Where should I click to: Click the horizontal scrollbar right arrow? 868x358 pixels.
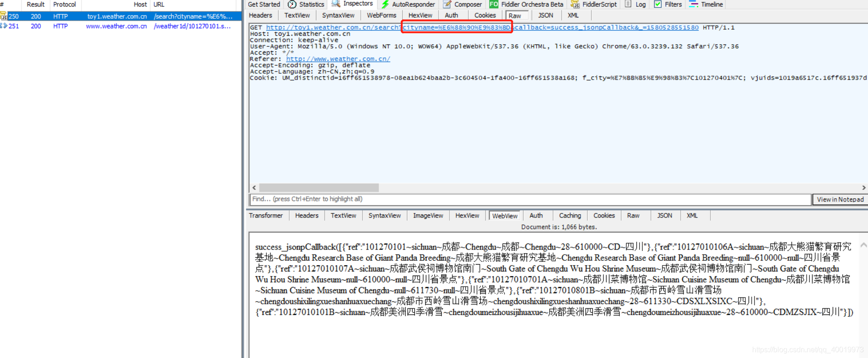pyautogui.click(x=863, y=188)
